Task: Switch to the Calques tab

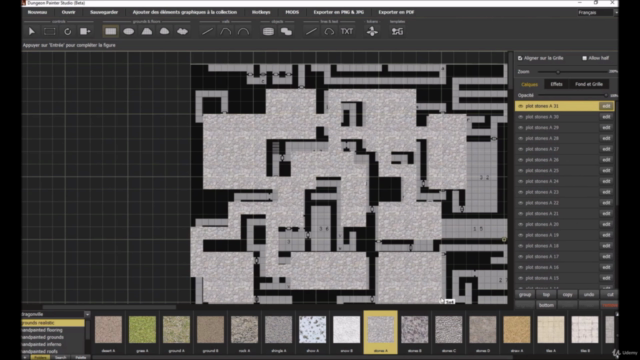Action: (529, 84)
